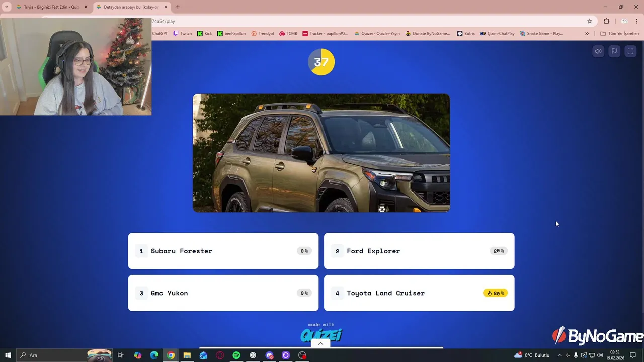The image size is (644, 362).
Task: Open the Botrix bookmark
Action: point(466,34)
